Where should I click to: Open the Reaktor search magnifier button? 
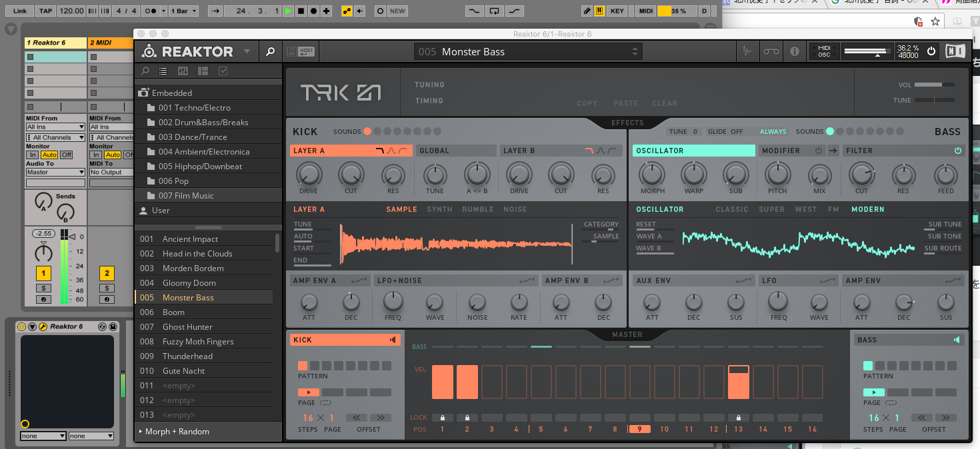[270, 51]
